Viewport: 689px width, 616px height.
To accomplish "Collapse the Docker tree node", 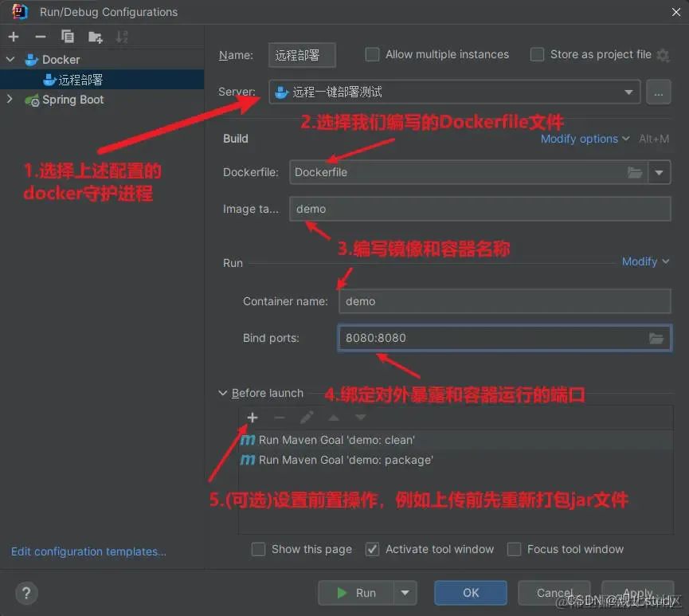I will click(x=10, y=59).
